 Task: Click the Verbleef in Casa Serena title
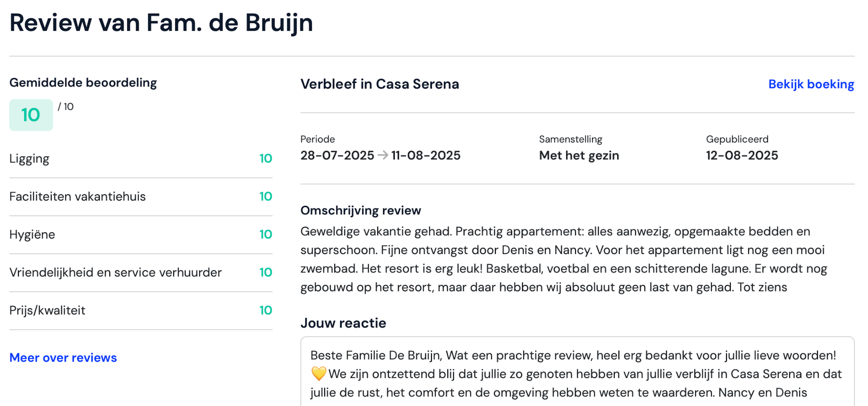(380, 84)
